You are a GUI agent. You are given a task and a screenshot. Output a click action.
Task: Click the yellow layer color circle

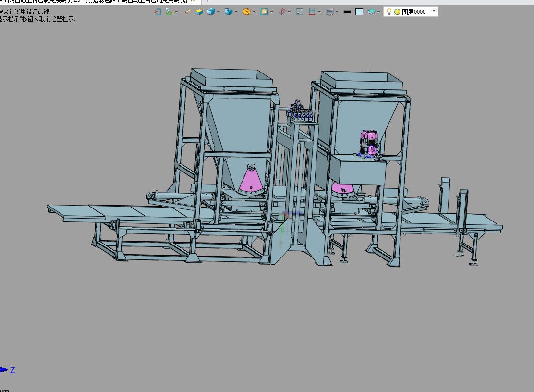click(397, 12)
